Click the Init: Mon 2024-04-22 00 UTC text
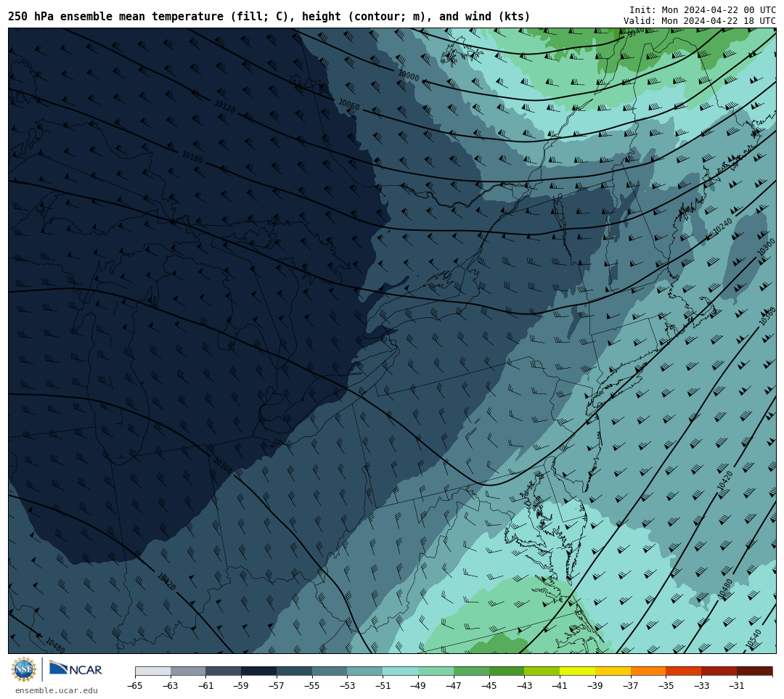784x699 pixels. point(703,10)
